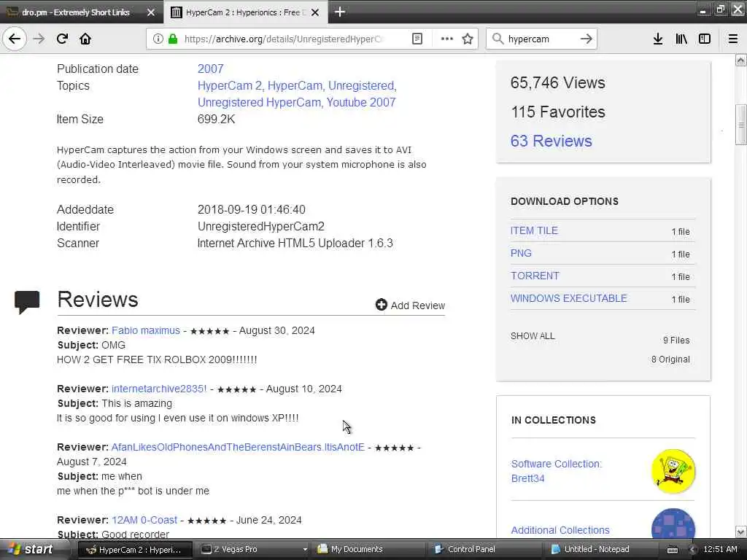This screenshot has height=560, width=747.
Task: Click the Add Review link text
Action: [x=418, y=306]
